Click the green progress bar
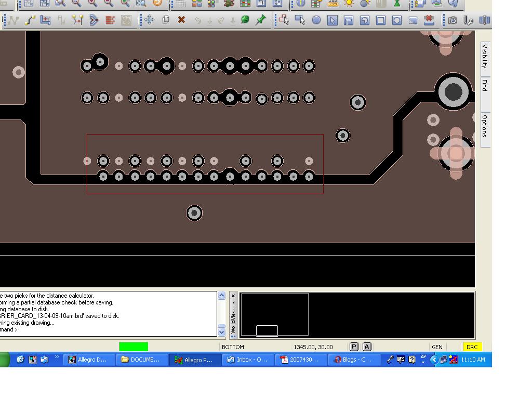The image size is (532, 399). pyautogui.click(x=133, y=346)
